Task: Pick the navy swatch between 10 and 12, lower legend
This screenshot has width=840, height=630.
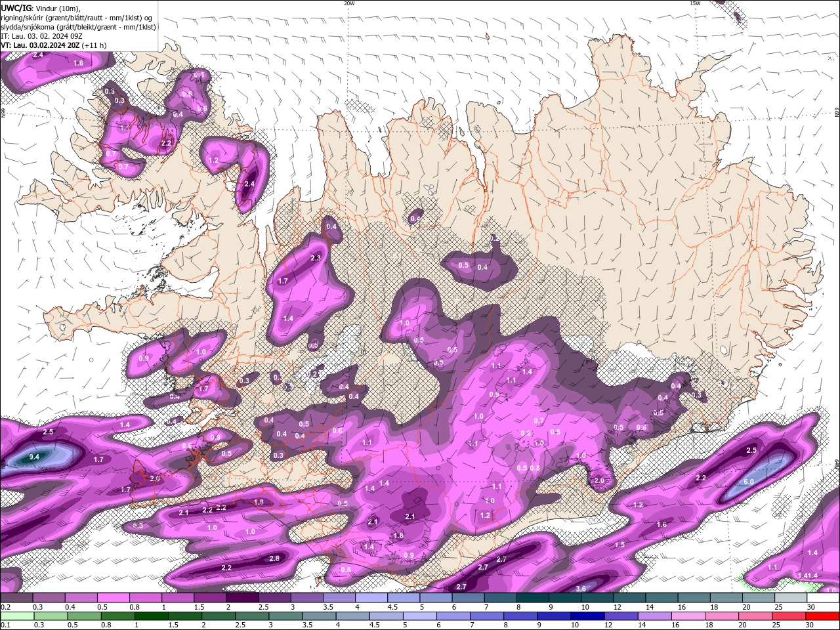Action: [x=587, y=616]
